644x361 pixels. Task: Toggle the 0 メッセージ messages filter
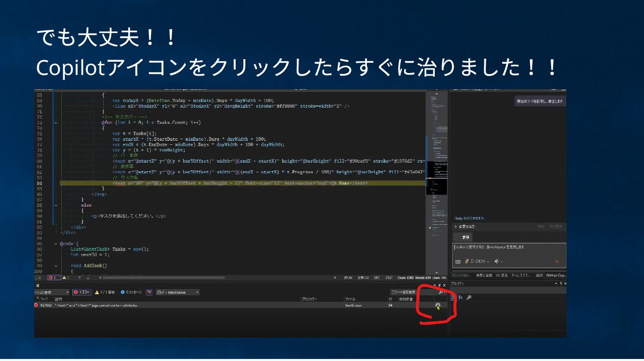(131, 292)
